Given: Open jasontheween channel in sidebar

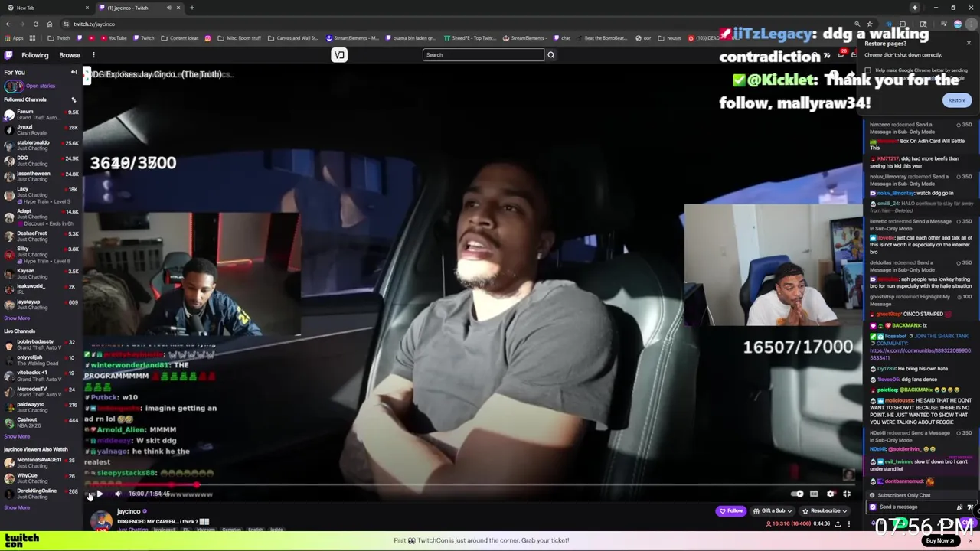Looking at the screenshot, I should click(x=41, y=176).
